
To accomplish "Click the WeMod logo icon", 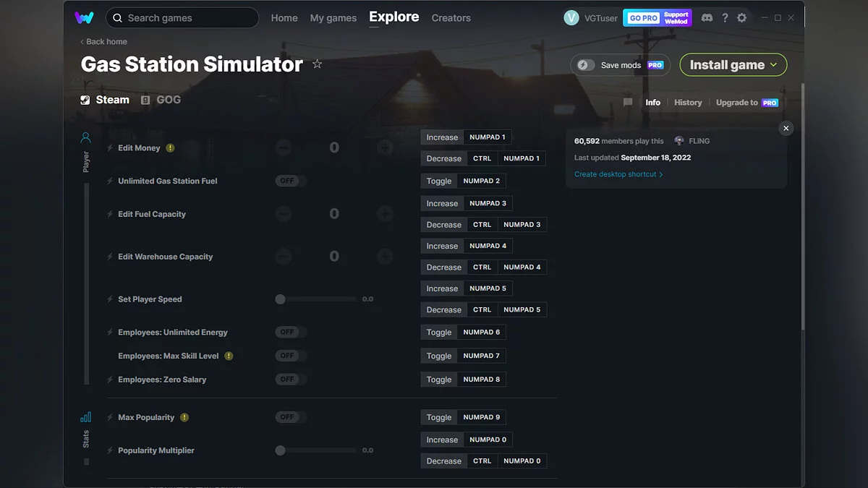I will point(85,17).
